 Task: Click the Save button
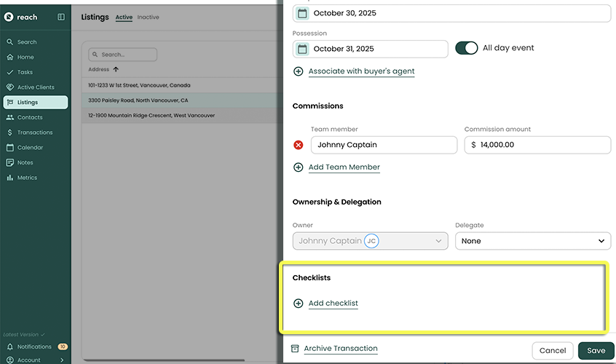click(x=596, y=350)
